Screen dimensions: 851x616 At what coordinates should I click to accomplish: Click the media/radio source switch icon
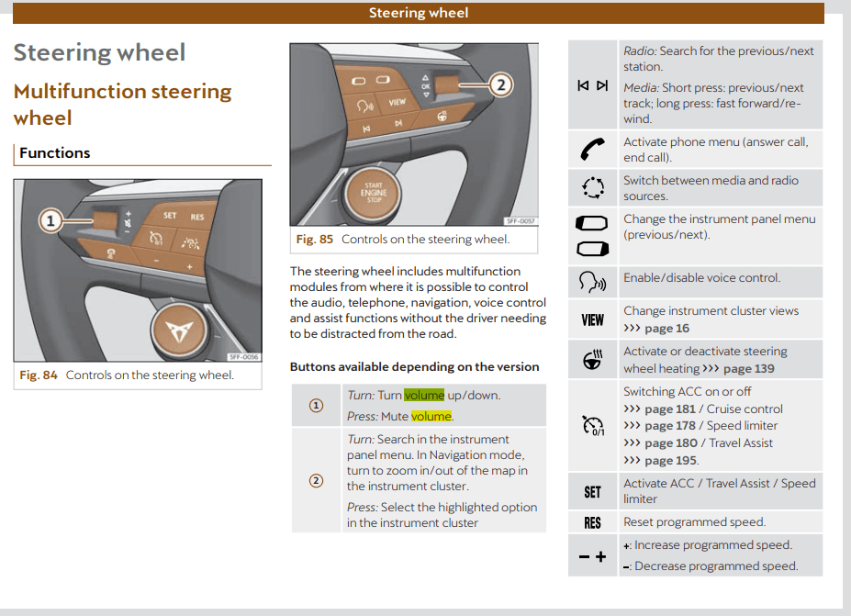point(592,188)
